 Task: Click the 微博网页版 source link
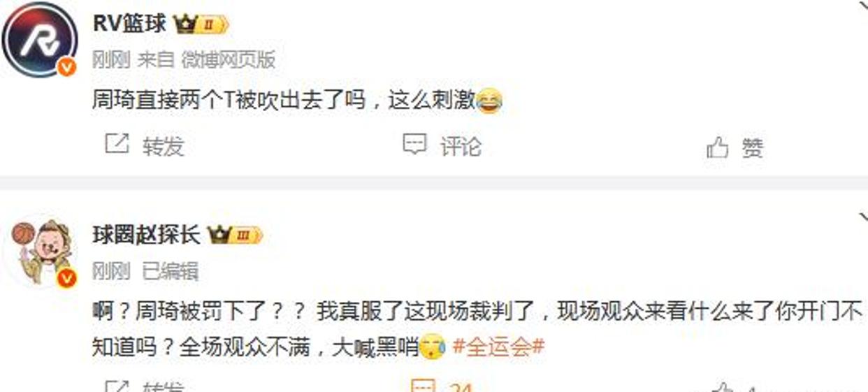point(229,60)
